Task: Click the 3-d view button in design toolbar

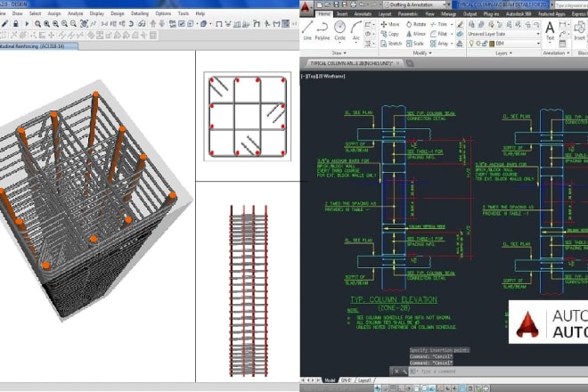Action: [104, 24]
